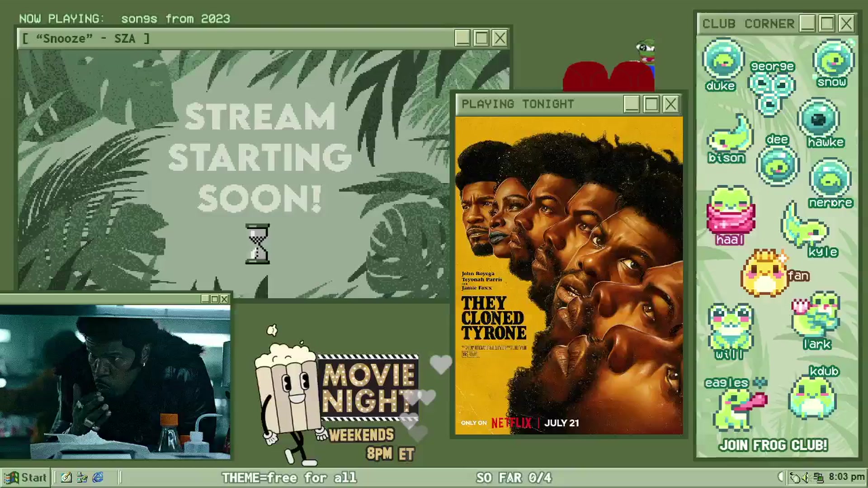Image resolution: width=868 pixels, height=488 pixels.
Task: Close the Club Corner window
Action: point(846,23)
